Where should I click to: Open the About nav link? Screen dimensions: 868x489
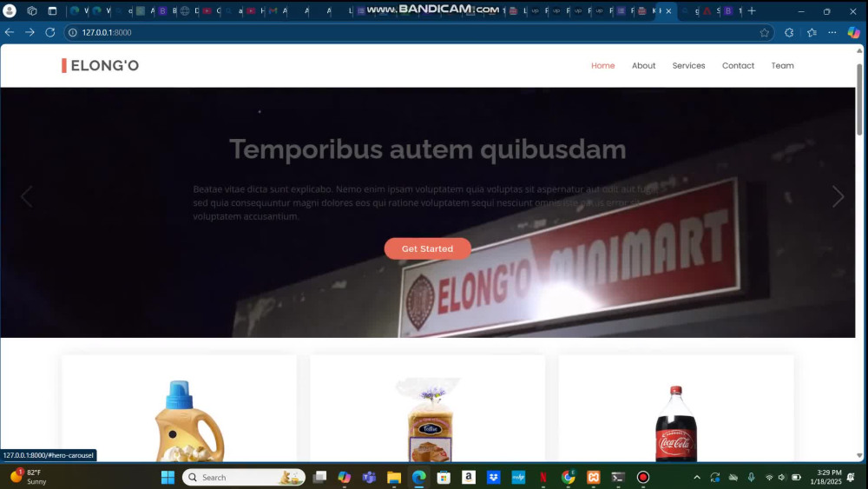point(644,65)
